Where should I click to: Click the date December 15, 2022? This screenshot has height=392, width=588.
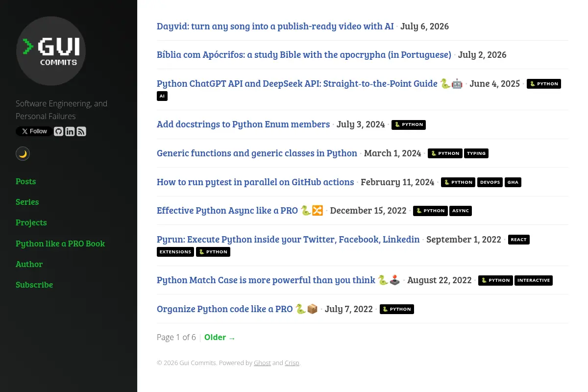pos(368,211)
